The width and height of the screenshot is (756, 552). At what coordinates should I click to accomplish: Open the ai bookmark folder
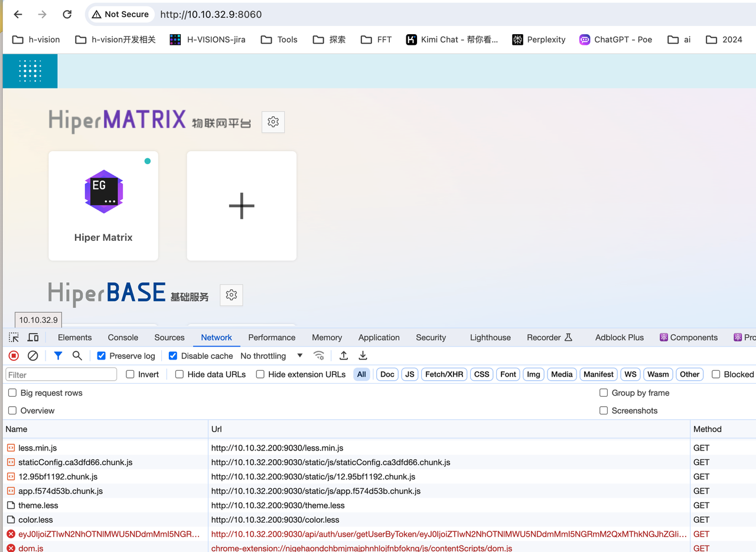pos(679,40)
